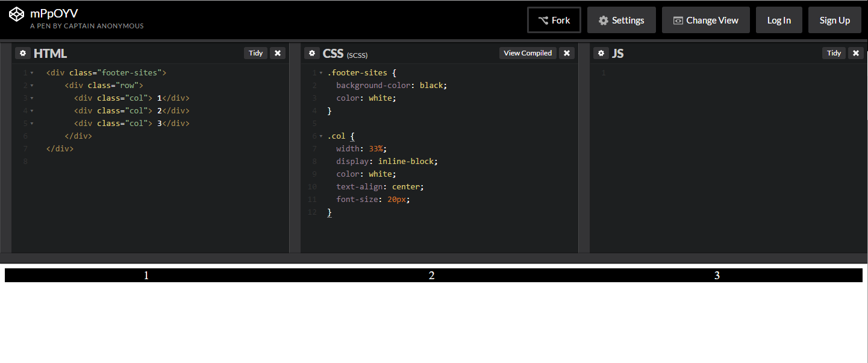The image size is (868, 363).
Task: Fold the .col CSS rule
Action: point(321,136)
